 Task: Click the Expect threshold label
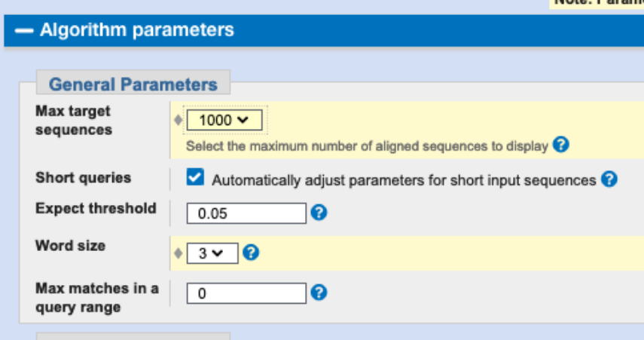[x=96, y=208]
